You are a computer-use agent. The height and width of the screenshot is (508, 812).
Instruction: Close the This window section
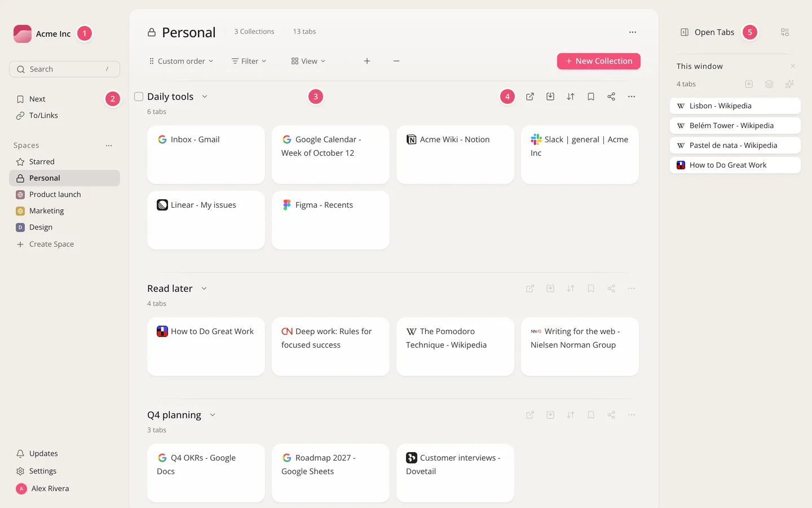tap(793, 66)
